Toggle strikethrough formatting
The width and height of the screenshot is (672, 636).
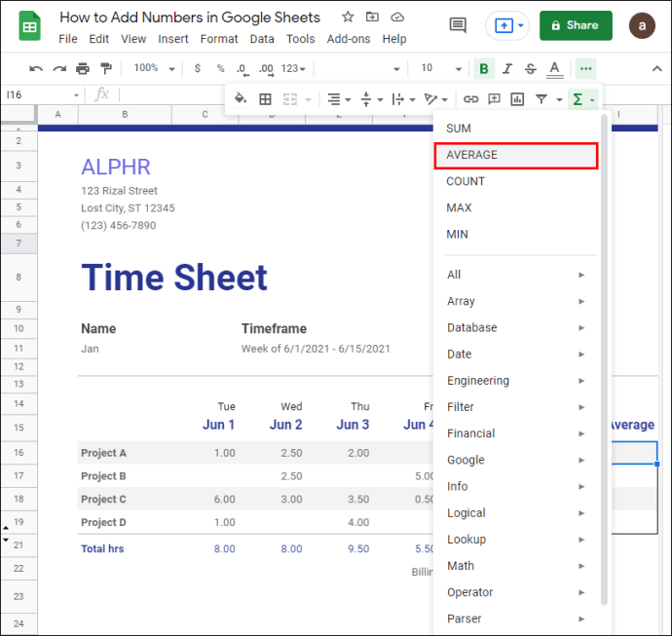pos(531,68)
